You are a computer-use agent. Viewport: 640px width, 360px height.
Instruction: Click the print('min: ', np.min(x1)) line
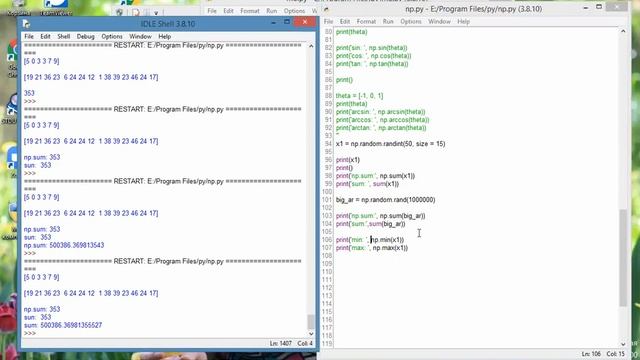pyautogui.click(x=370, y=240)
